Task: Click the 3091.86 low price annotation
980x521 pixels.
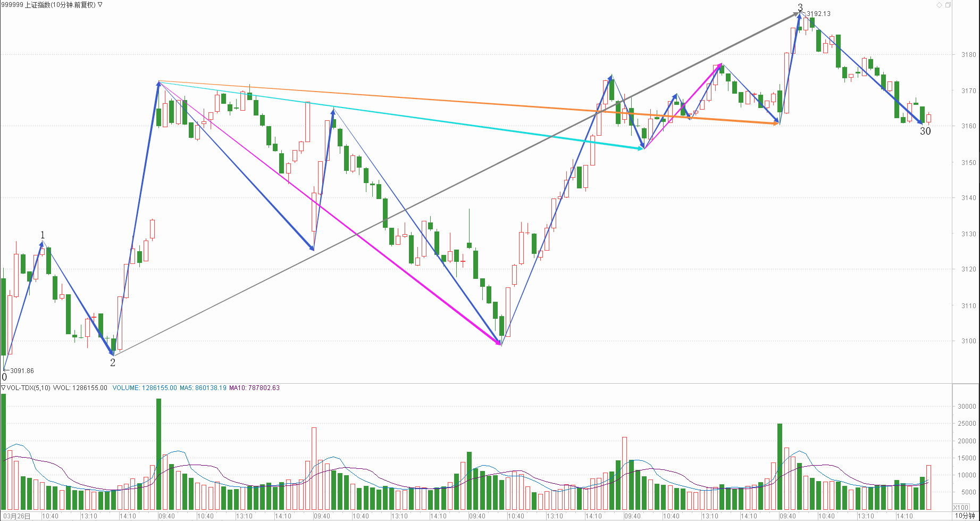Action: click(x=22, y=371)
